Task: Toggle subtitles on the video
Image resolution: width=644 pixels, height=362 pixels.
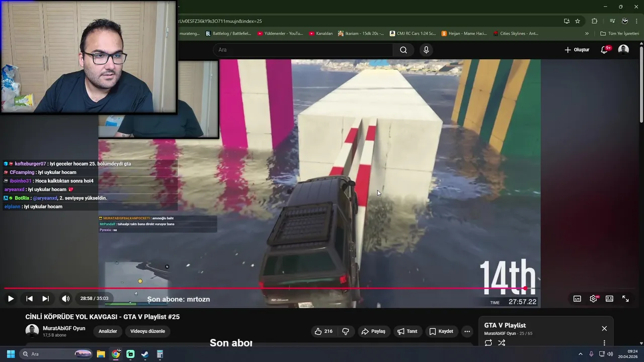Action: tap(577, 299)
